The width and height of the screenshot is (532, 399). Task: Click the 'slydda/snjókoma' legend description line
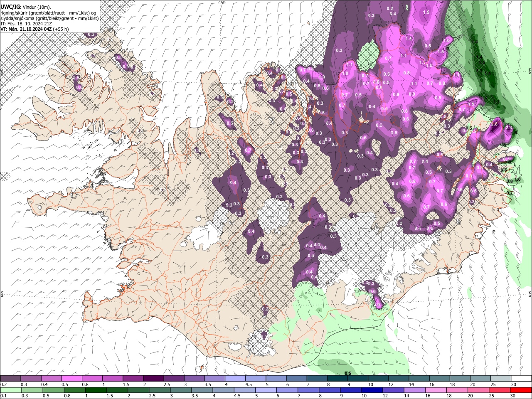(x=49, y=18)
